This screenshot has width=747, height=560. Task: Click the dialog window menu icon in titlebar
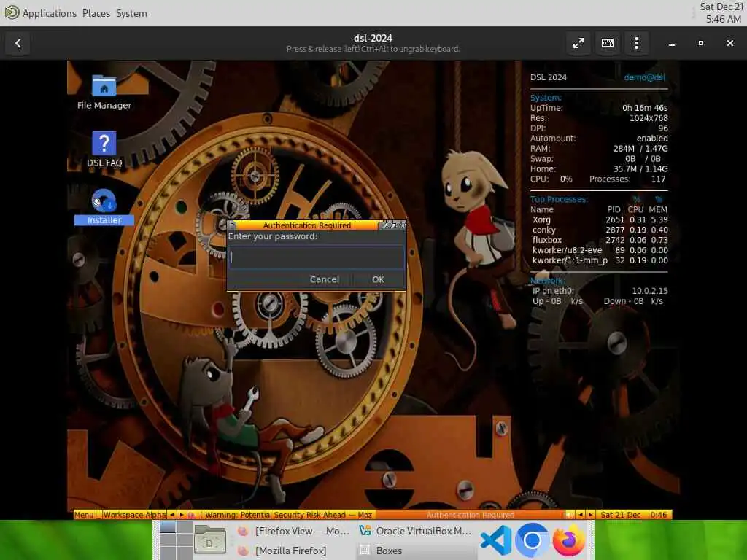click(x=232, y=225)
